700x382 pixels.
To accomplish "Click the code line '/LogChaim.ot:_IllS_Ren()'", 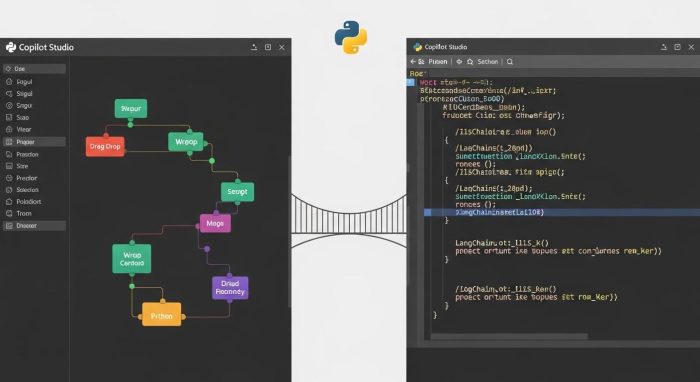I will (506, 289).
